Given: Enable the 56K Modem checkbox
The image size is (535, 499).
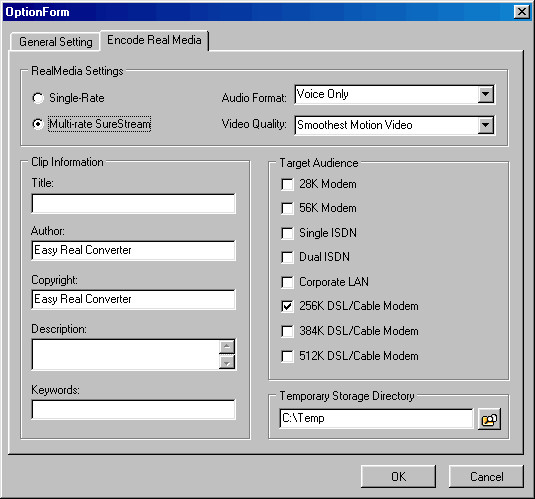Looking at the screenshot, I should coord(287,208).
